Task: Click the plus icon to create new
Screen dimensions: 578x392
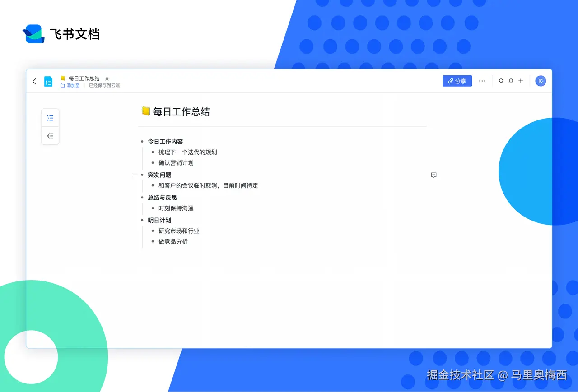Action: click(x=521, y=81)
